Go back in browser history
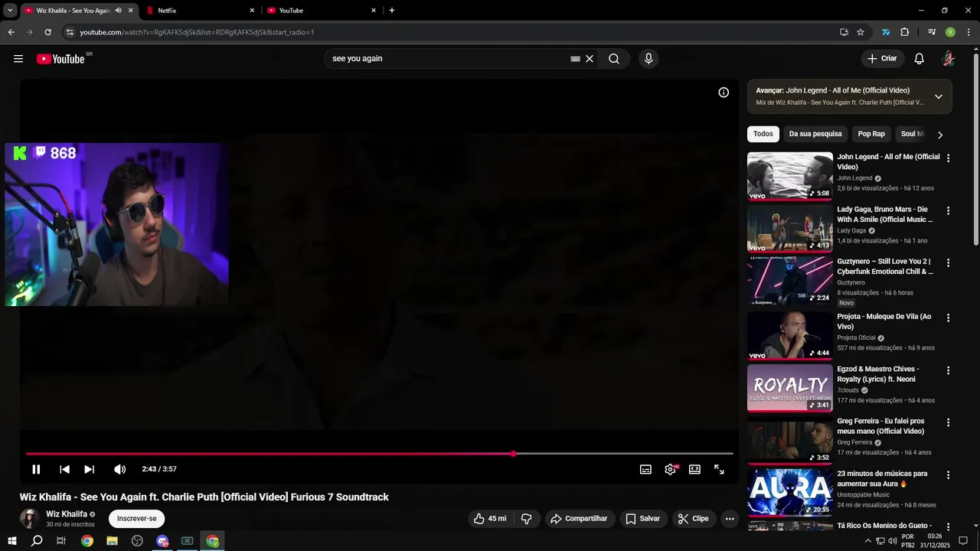 (11, 32)
